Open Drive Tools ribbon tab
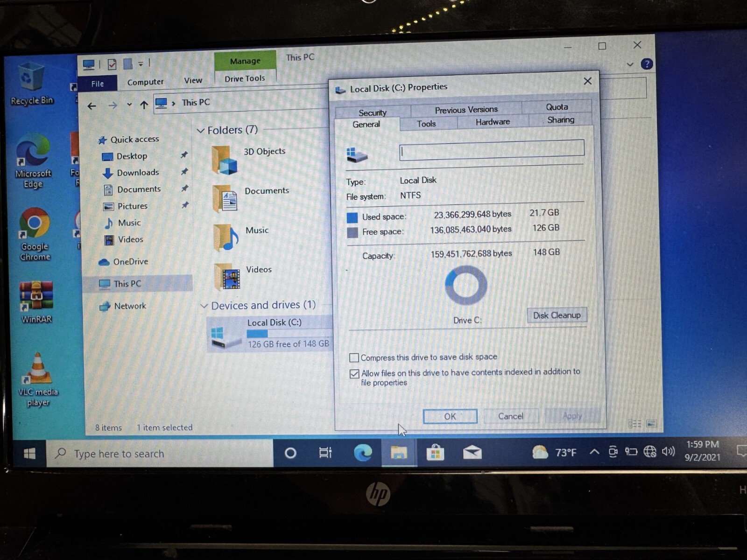This screenshot has height=560, width=747. click(x=245, y=78)
